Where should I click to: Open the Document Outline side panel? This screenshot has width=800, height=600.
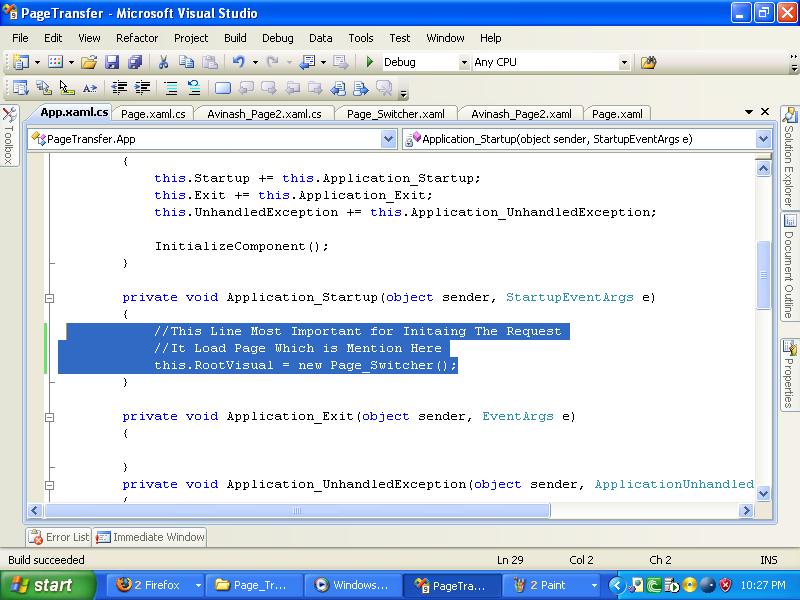[789, 266]
